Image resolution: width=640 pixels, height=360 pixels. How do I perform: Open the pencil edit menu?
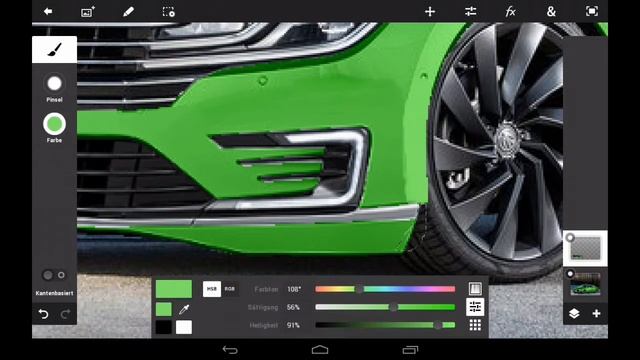[x=128, y=11]
